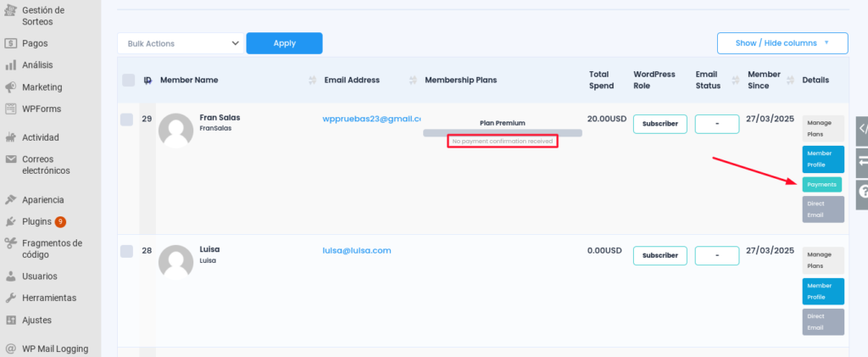The width and height of the screenshot is (868, 357).
Task: Click the Pagos dollar icon
Action: coord(10,43)
